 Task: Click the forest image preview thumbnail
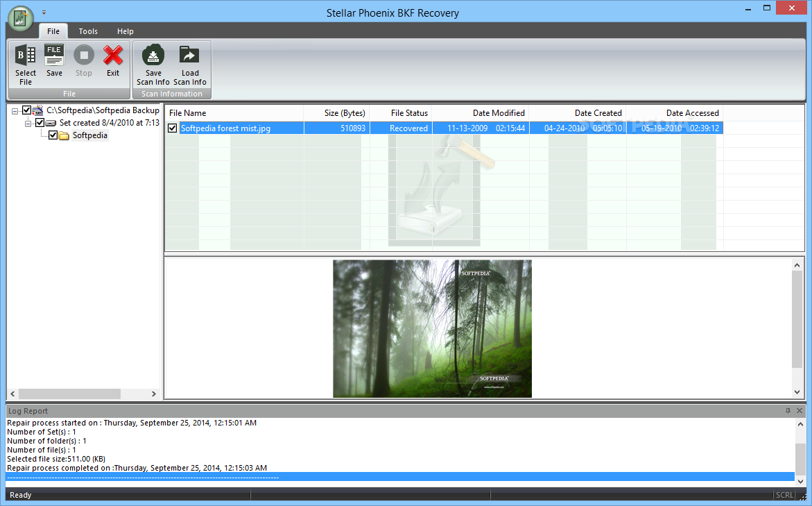click(433, 329)
